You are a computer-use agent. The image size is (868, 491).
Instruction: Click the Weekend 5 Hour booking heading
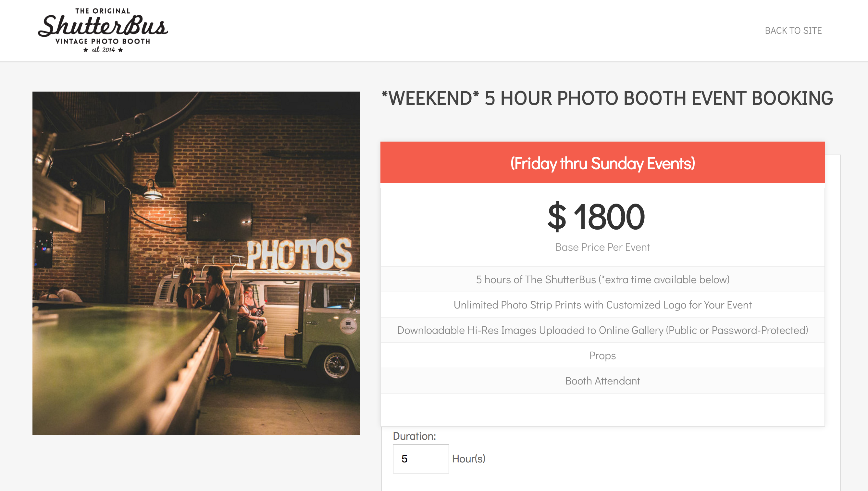[607, 98]
